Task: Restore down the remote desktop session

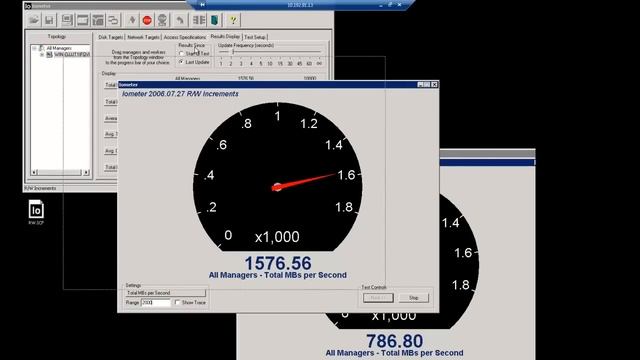Action: 390,5
